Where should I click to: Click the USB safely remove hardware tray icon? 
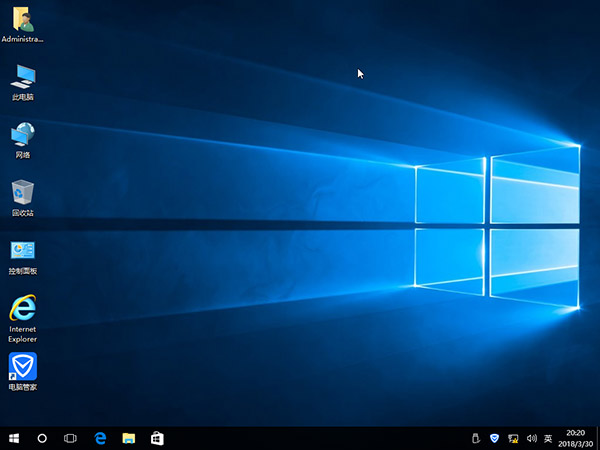click(x=476, y=438)
